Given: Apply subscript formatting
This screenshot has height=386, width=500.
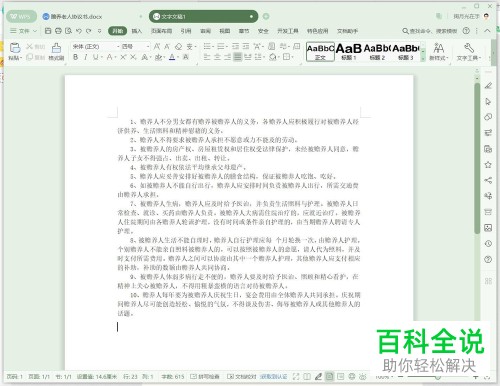Looking at the screenshot, I should pyautogui.click(x=133, y=57).
